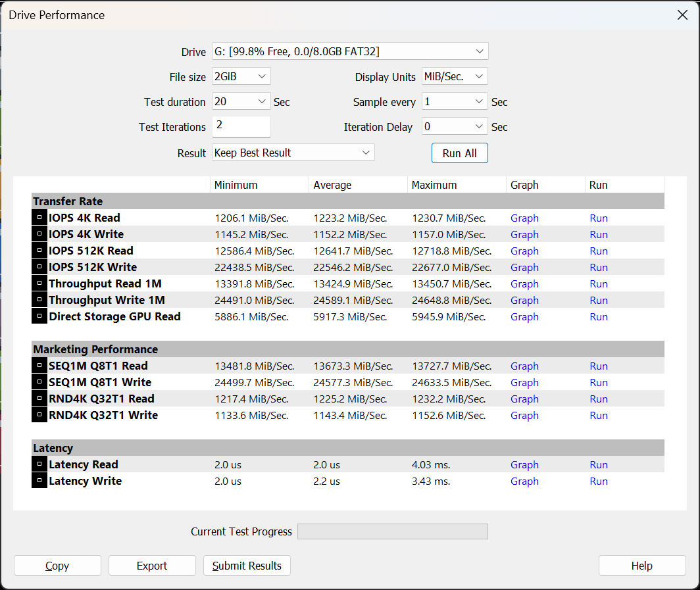This screenshot has height=590, width=700.
Task: Open the Display Units dropdown
Action: tap(455, 76)
